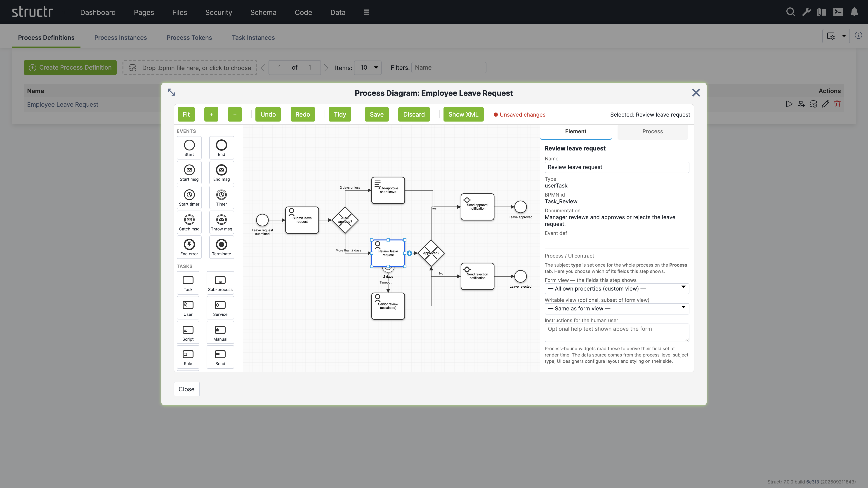Open the Items per page dropdown
Image resolution: width=868 pixels, height=488 pixels.
coord(368,68)
